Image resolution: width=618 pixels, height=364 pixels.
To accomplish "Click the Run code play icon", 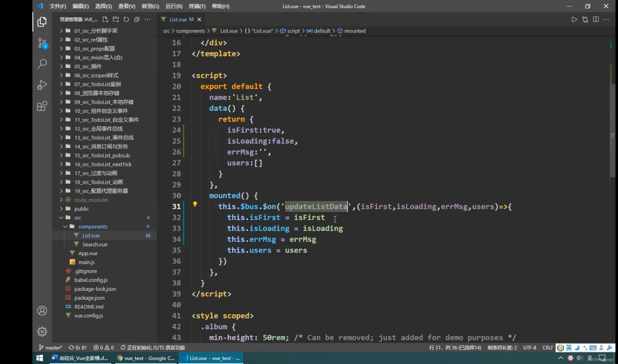I will pos(574,19).
